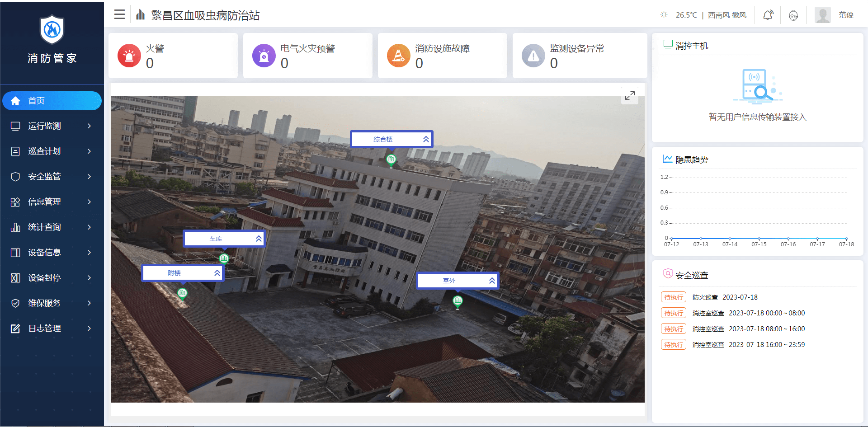Click the 西南风 微风 wind text
This screenshot has height=427, width=868.
pos(727,15)
